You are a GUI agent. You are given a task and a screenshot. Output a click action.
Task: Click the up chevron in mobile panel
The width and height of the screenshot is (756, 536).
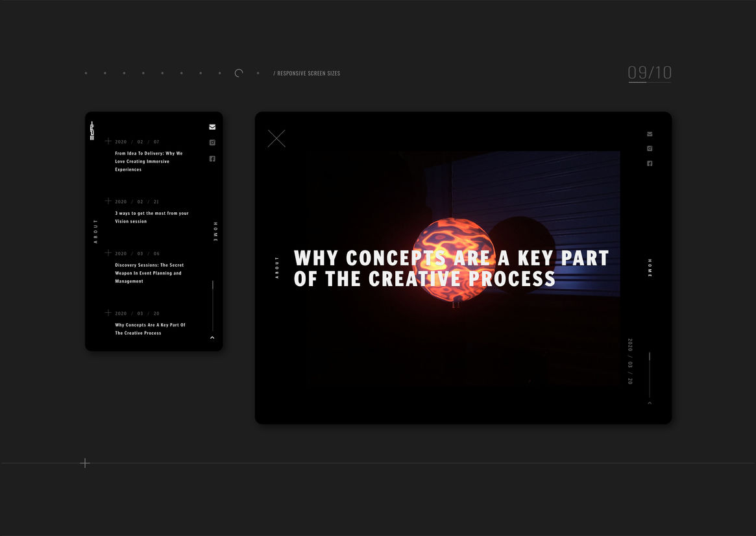coord(212,338)
